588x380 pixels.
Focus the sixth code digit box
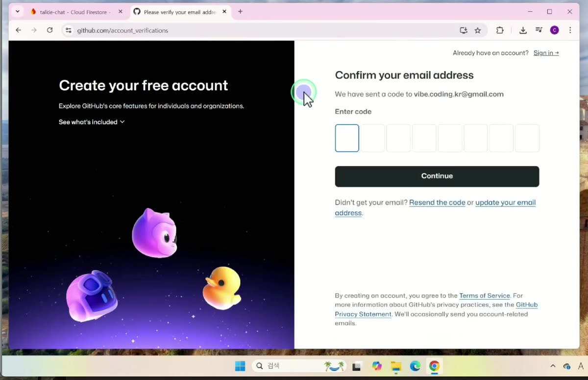pos(476,138)
